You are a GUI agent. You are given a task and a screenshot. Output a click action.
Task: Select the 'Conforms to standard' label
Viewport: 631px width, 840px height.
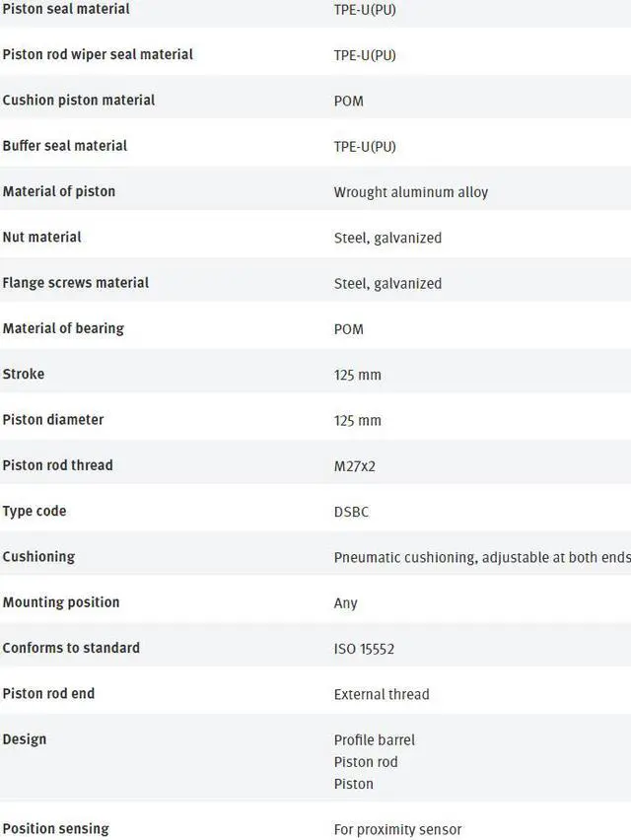[x=71, y=648]
